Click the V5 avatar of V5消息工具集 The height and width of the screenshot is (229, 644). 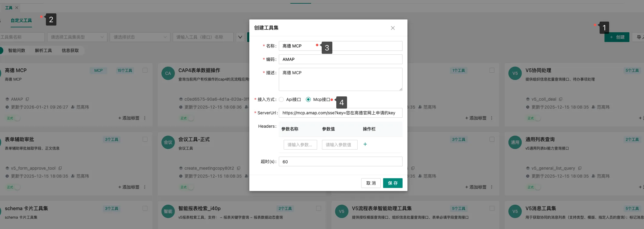pyautogui.click(x=515, y=211)
